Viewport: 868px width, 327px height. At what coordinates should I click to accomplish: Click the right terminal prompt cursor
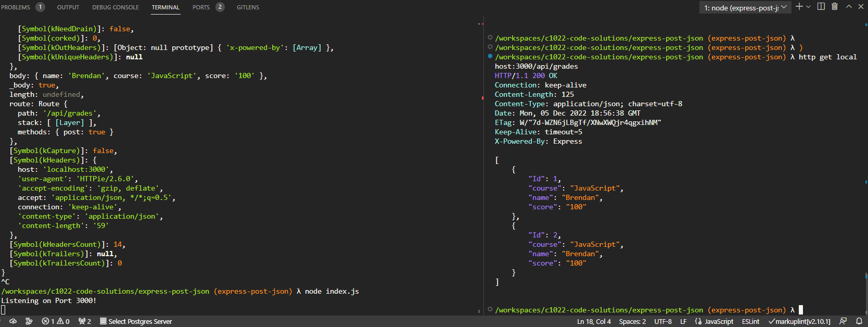(x=801, y=310)
